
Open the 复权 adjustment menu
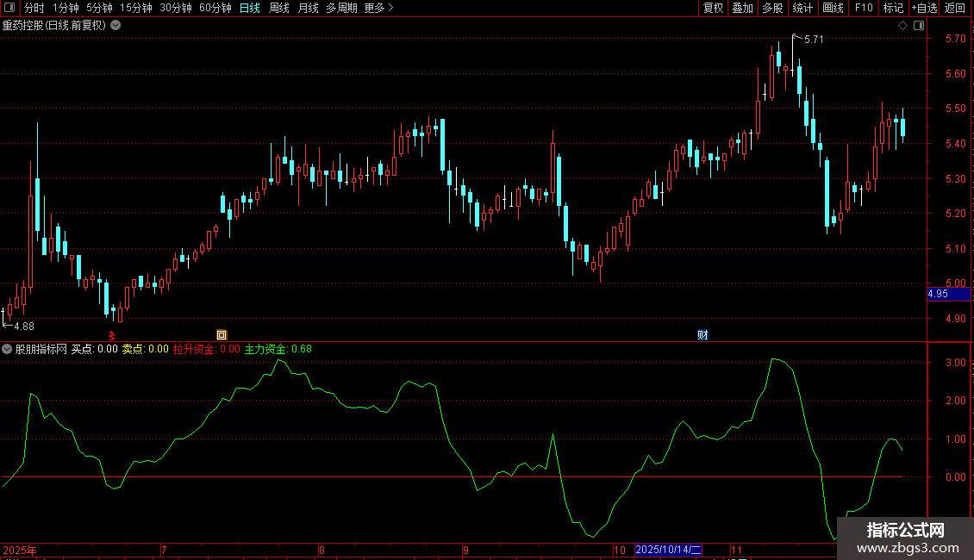coord(713,8)
